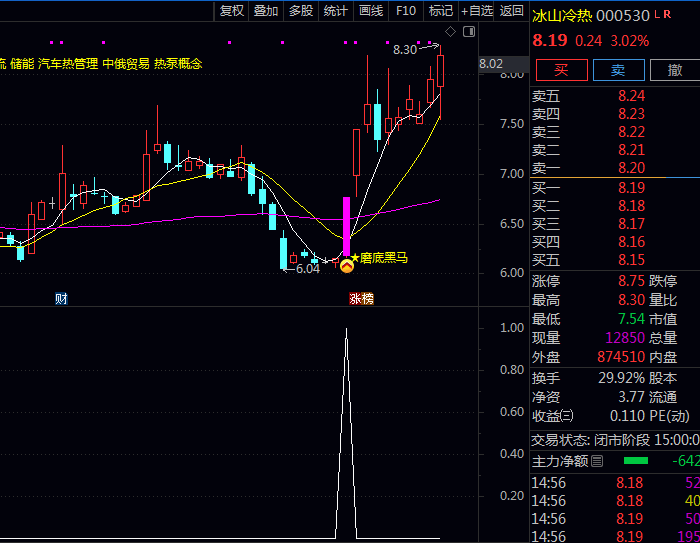Click the diamond icon above the chart
Screen dimensions: 700x543
tap(450, 32)
